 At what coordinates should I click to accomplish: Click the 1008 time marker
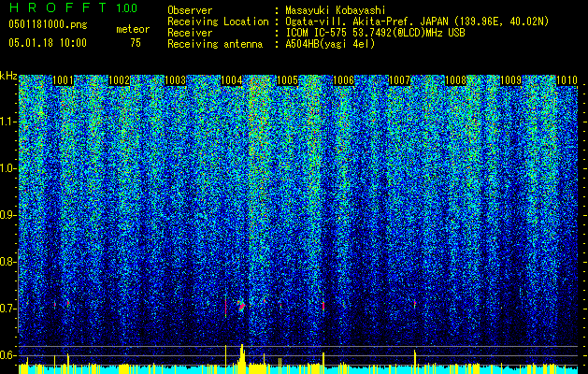455,80
